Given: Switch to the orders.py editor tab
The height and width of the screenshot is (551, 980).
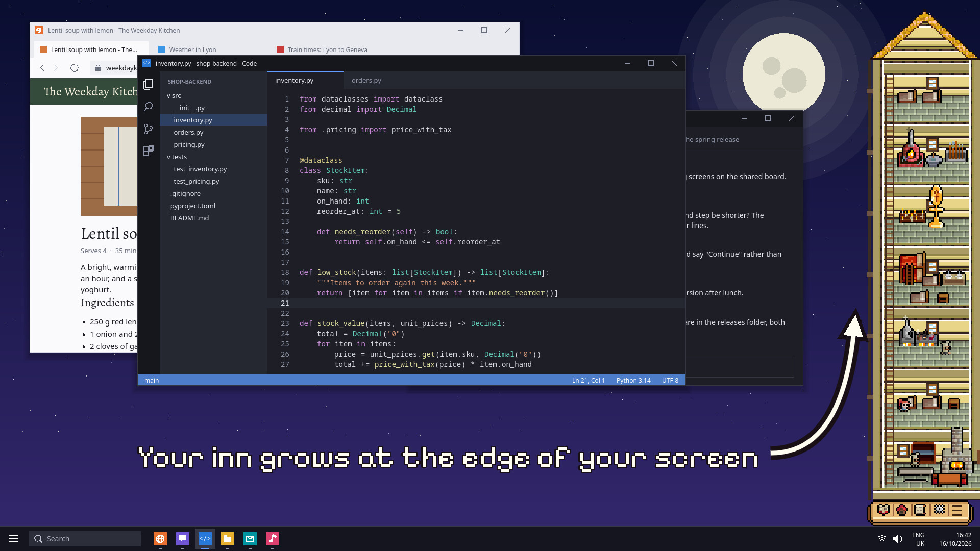Looking at the screenshot, I should pos(366,81).
